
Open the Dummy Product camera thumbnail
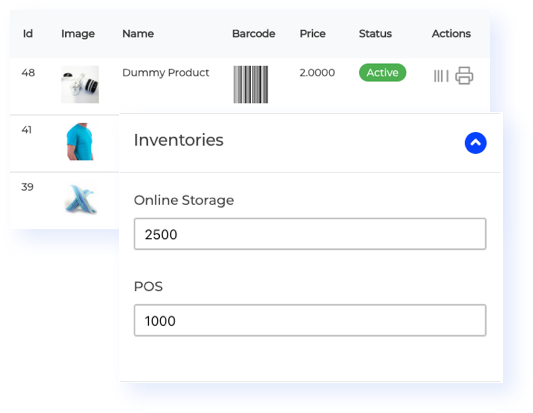[x=80, y=84]
